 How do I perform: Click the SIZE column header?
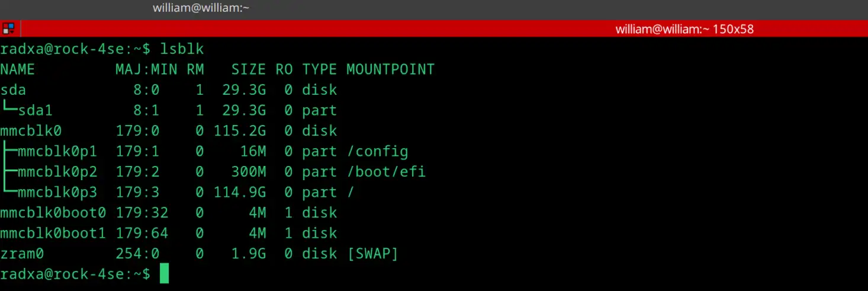[x=249, y=69]
